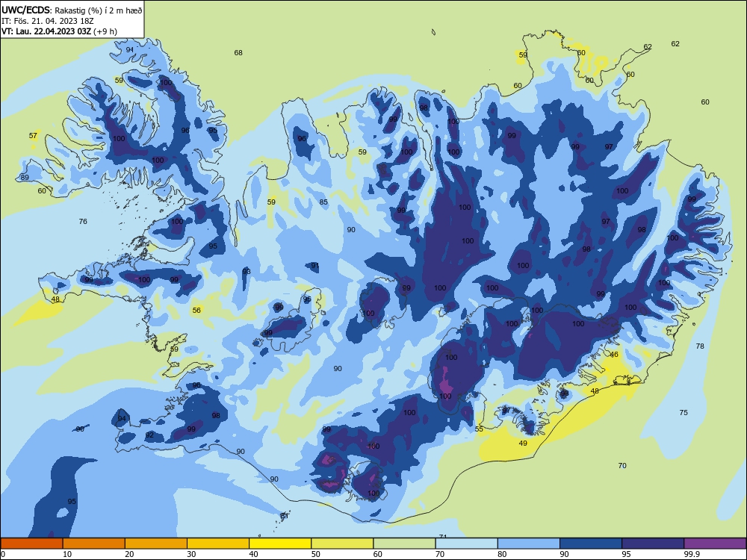Click the '68' value over the northern sea
This screenshot has width=747, height=560.
[238, 53]
